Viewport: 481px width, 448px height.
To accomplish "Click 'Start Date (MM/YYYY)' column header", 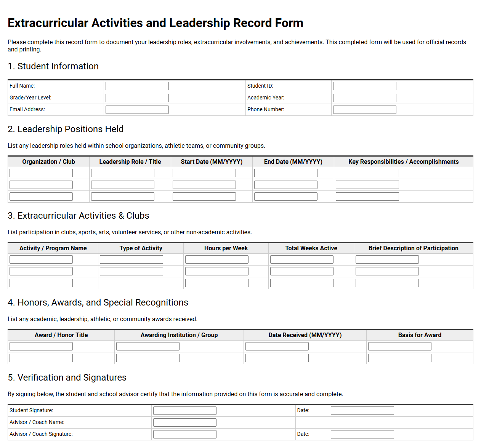I will 212,162.
